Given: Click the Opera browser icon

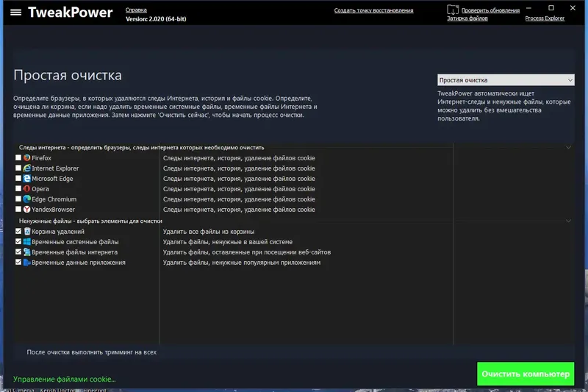Looking at the screenshot, I should click(x=27, y=189).
